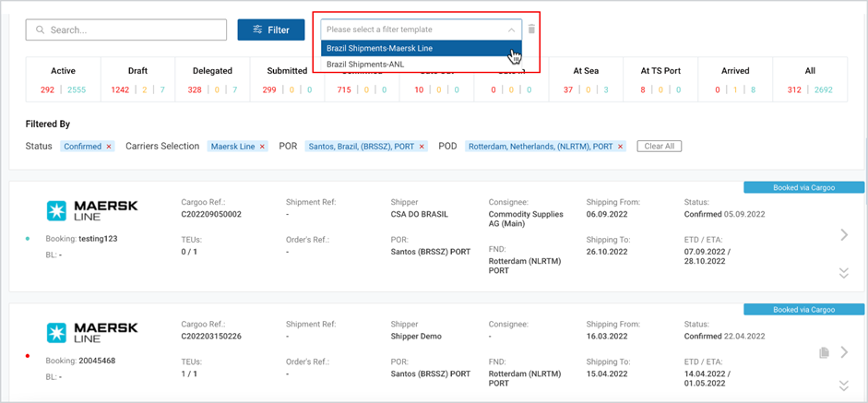Switch to the Submitted status tab
The height and width of the screenshot is (403, 868).
point(287,79)
